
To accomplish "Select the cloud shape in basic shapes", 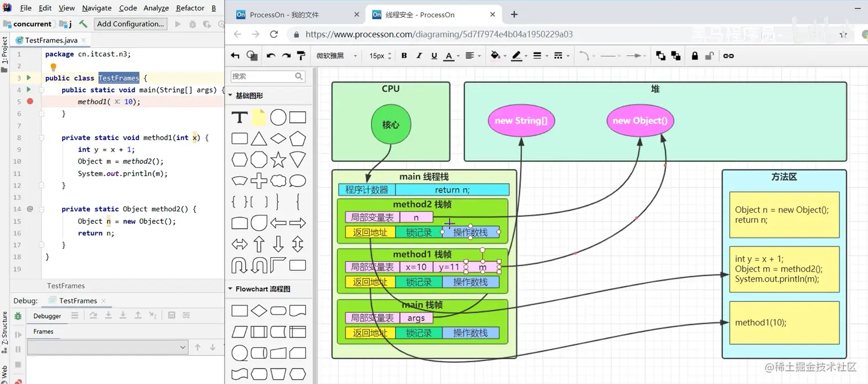I will (278, 180).
